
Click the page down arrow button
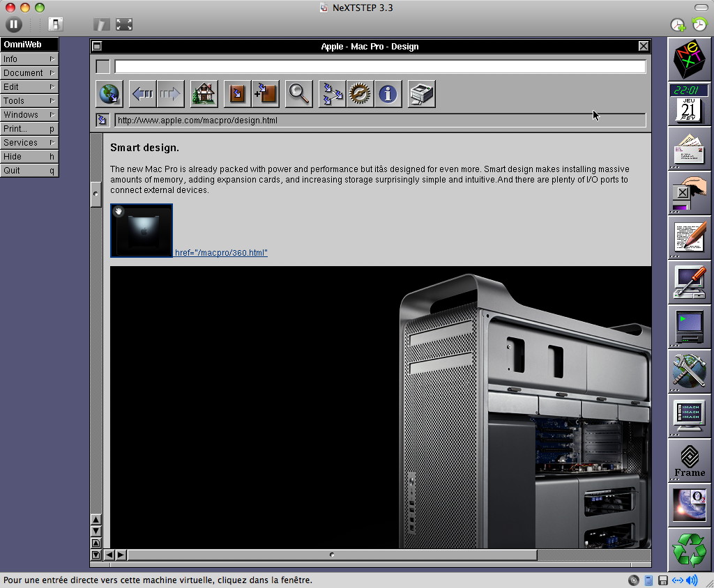pos(96,555)
